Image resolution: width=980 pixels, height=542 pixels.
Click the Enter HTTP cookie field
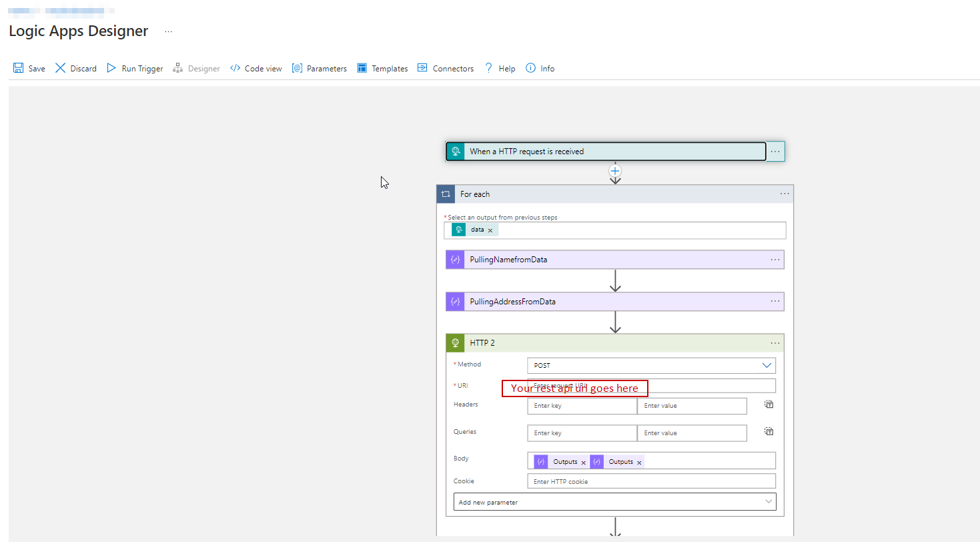point(651,481)
